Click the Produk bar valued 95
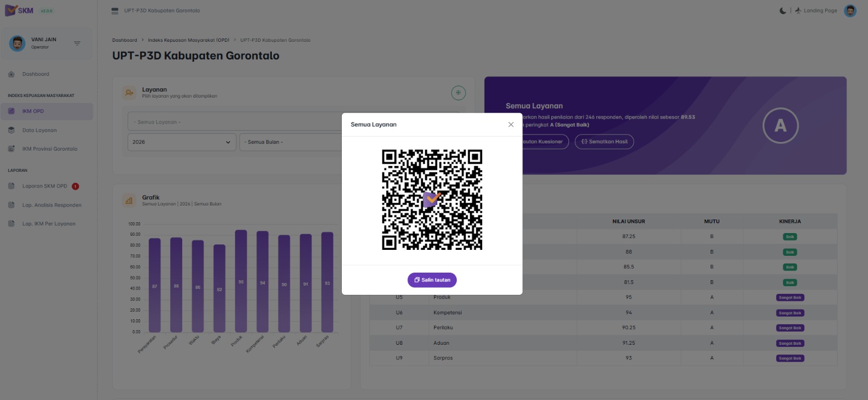Viewport: 868px width, 400px height. [241, 281]
